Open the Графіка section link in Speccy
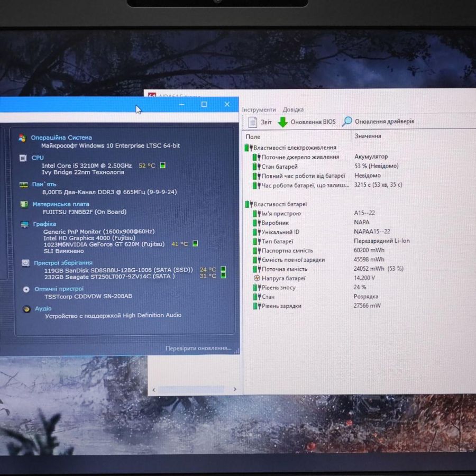The height and width of the screenshot is (476, 476). (x=44, y=224)
